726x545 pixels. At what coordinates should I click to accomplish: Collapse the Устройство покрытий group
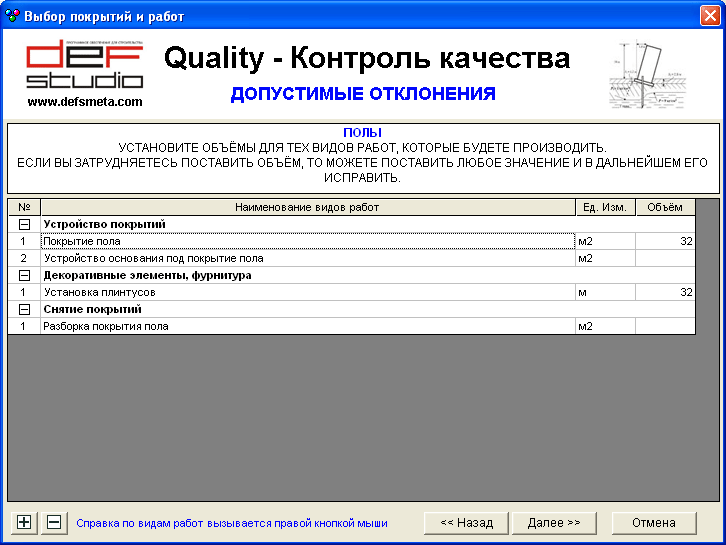[24, 224]
